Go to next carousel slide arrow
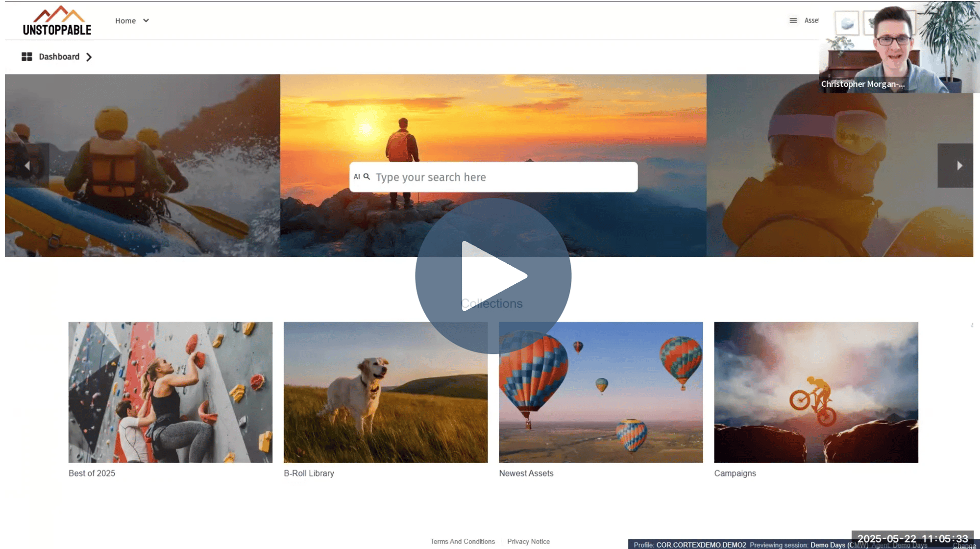980x549 pixels. [958, 166]
